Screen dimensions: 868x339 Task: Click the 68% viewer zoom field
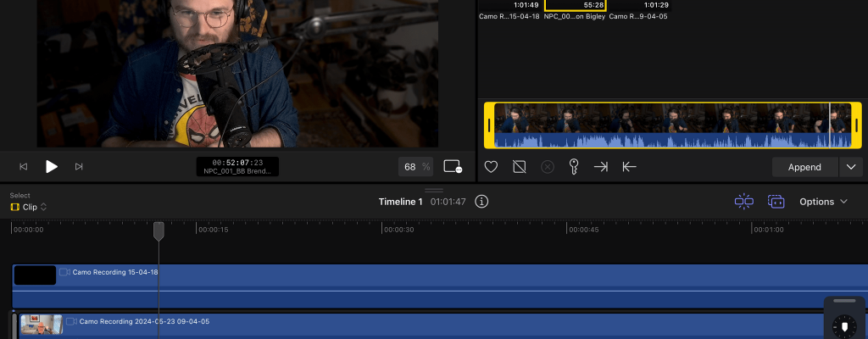416,167
